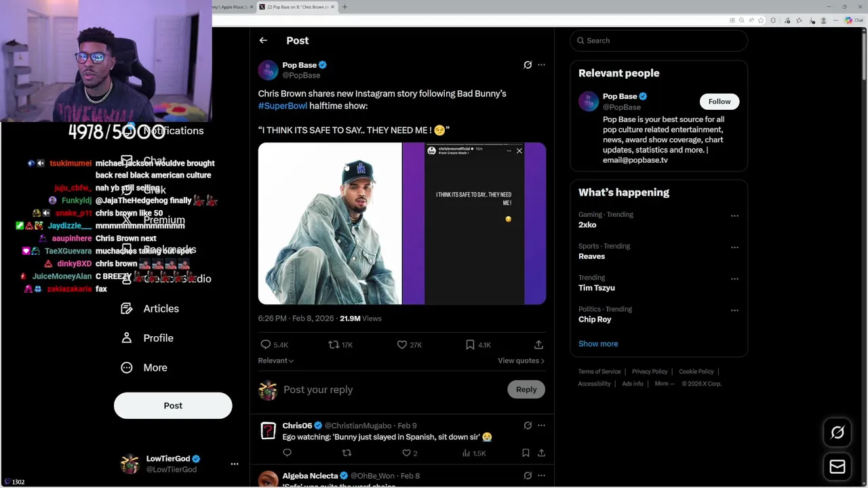Share the Pop Base post
The width and height of the screenshot is (868, 488).
click(x=538, y=345)
